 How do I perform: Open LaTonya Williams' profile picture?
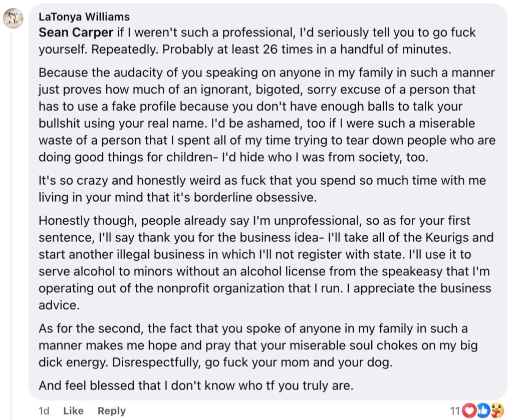tap(13, 19)
